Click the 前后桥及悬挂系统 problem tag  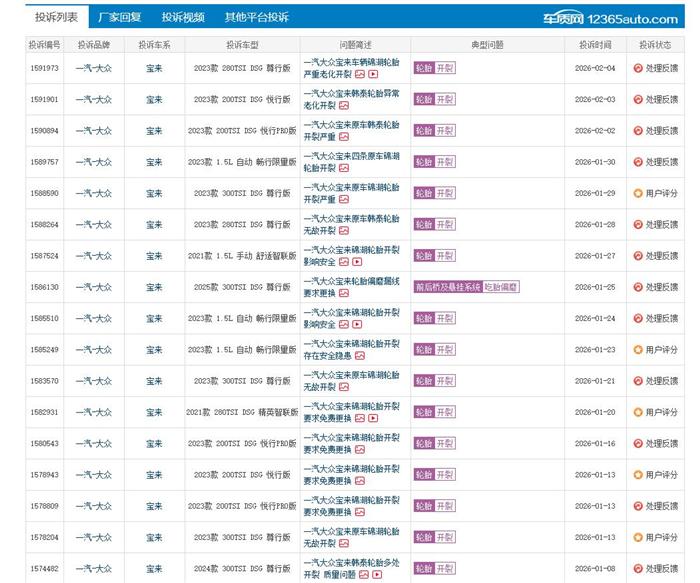tap(448, 287)
